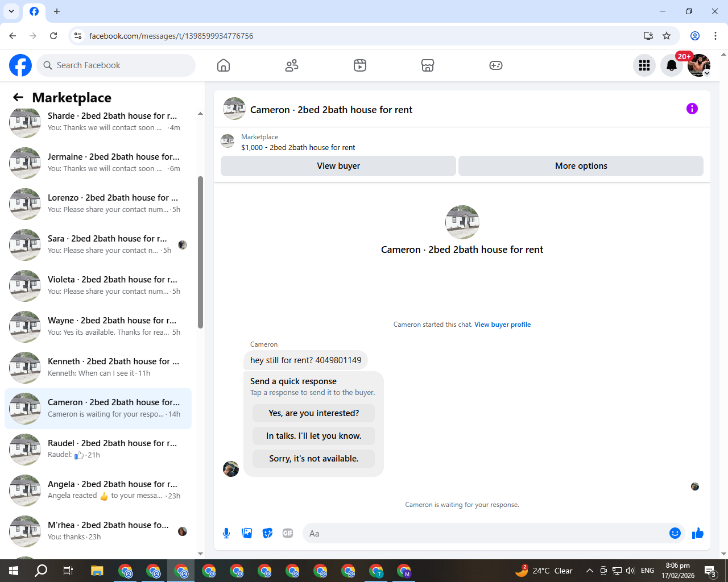The width and height of the screenshot is (728, 582).
Task: Open the account profile picture menu
Action: [x=699, y=65]
